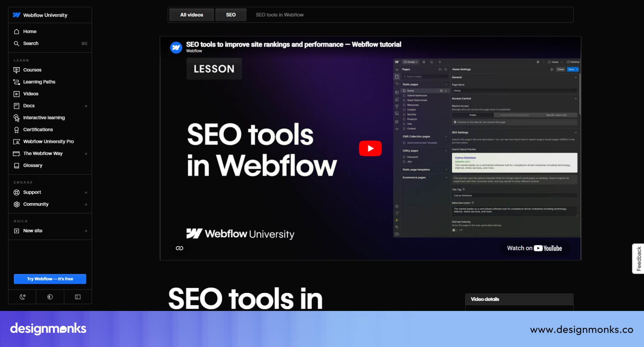
Task: Collapse the sidebar panel
Action: (78, 297)
